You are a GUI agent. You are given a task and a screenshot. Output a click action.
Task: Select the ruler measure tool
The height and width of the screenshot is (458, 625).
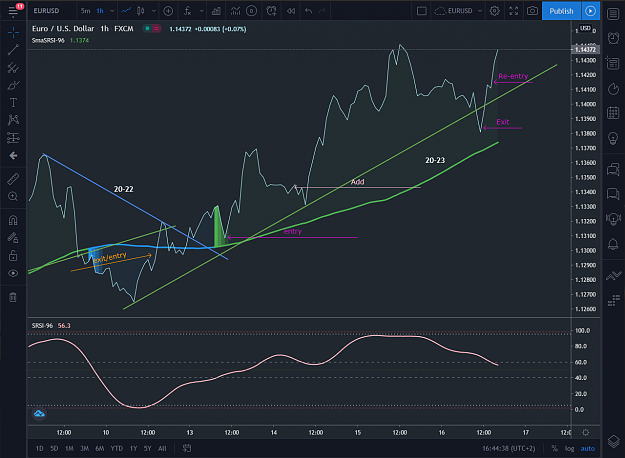point(13,179)
